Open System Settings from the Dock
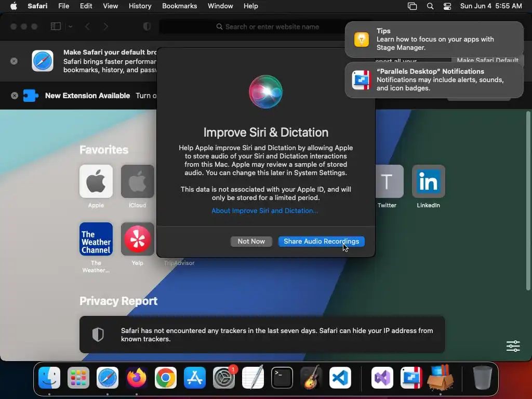 224,378
